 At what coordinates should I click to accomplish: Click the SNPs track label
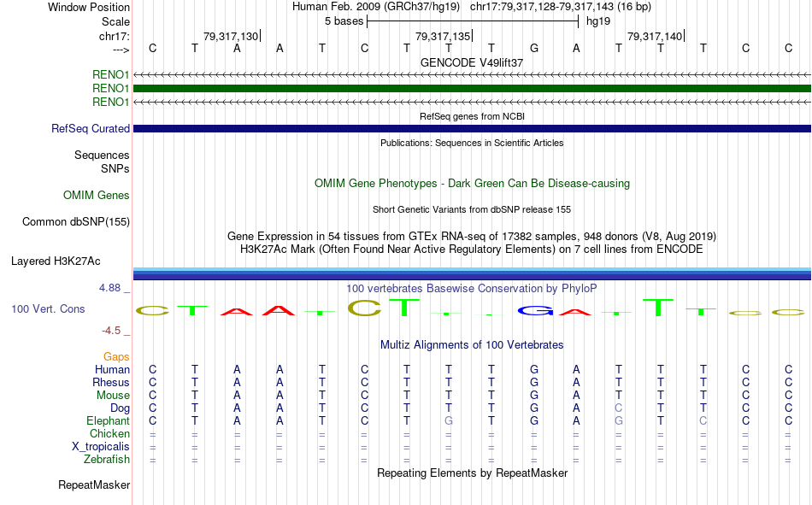tap(115, 169)
